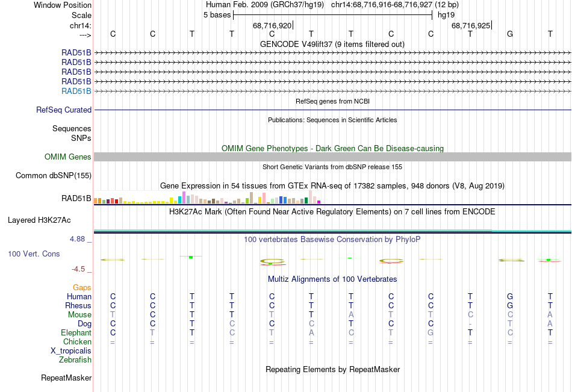Click the RepeatMasker track label
572x392 pixels.
coord(66,378)
